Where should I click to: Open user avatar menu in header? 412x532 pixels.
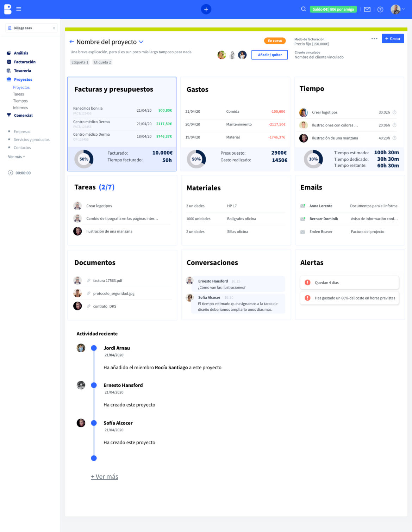click(397, 10)
